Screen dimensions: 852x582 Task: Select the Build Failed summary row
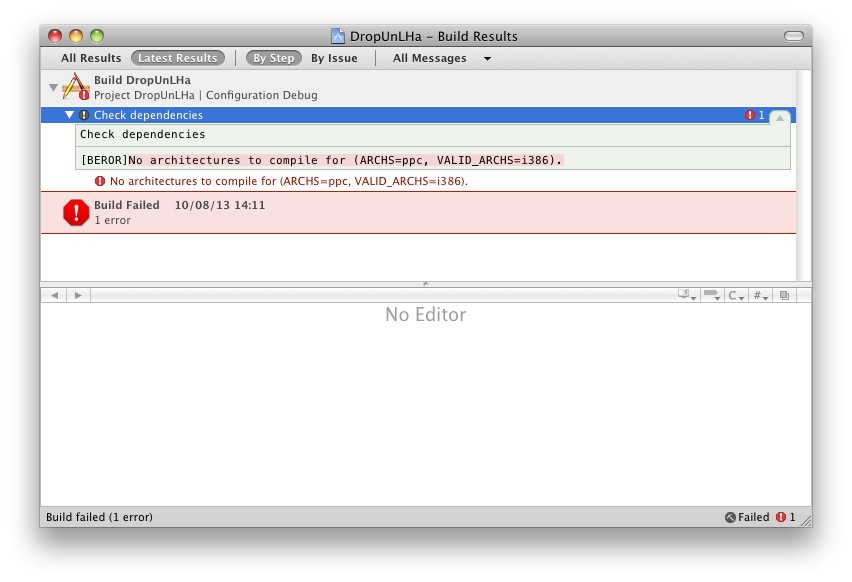pyautogui.click(x=418, y=212)
